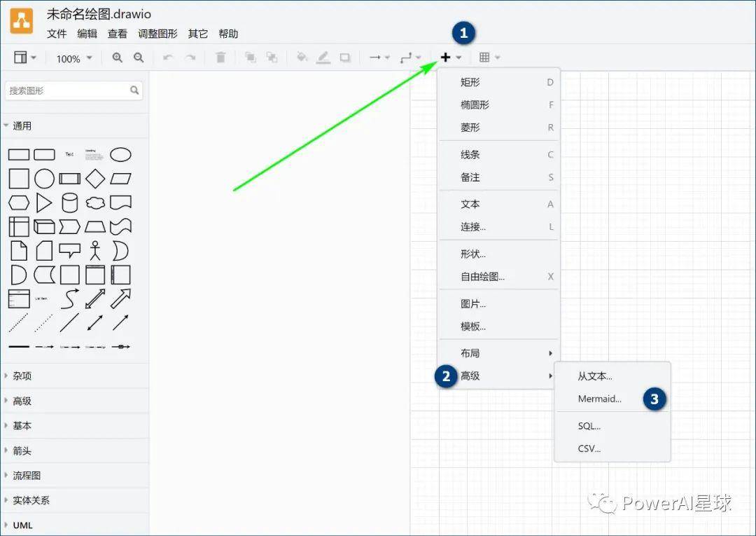This screenshot has height=536, width=756.
Task: Click the draw.io orange logo icon
Action: pos(22,21)
